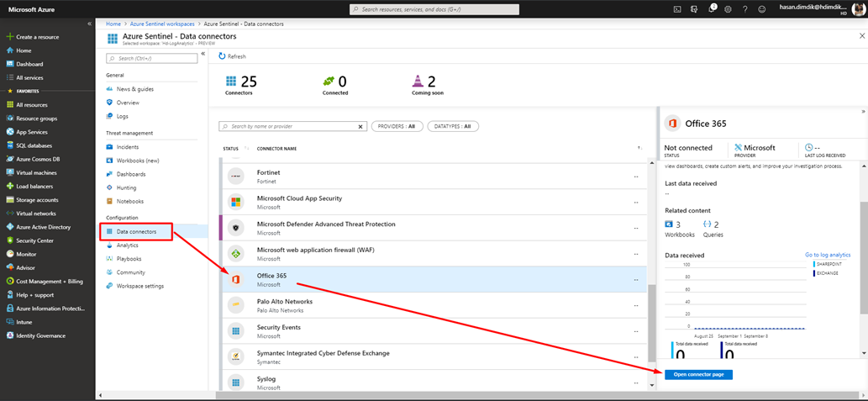Go to the Incidents menu item
Screen dimensions: 868x401
[127, 146]
